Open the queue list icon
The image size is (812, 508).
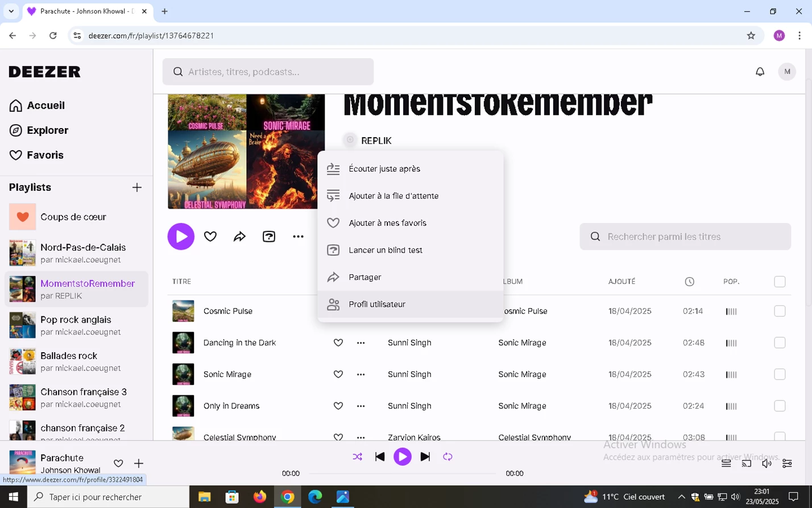(726, 464)
